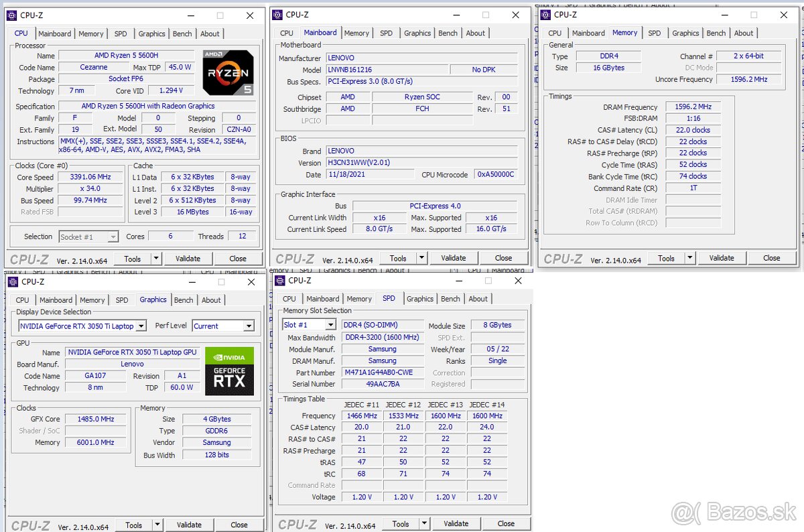This screenshot has width=804, height=532.
Task: Open Bench tab in the CPU window
Action: click(182, 34)
